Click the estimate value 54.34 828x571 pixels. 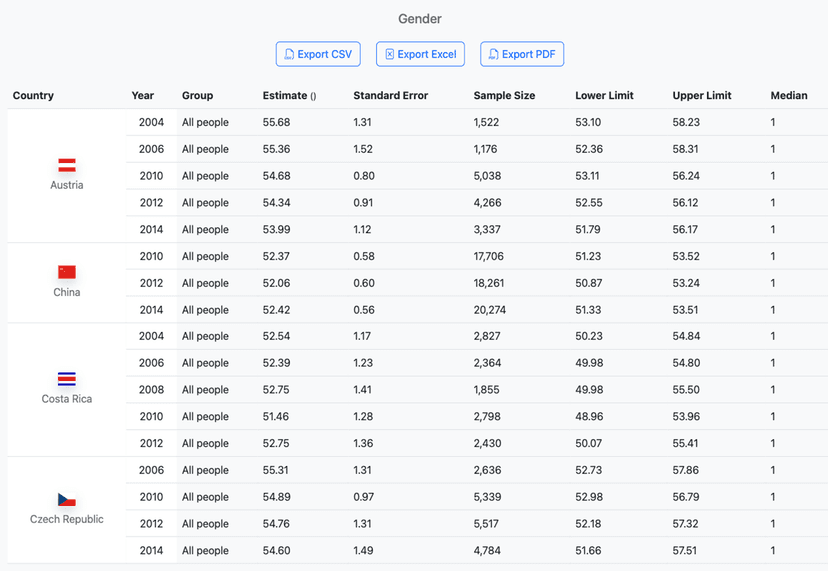277,203
